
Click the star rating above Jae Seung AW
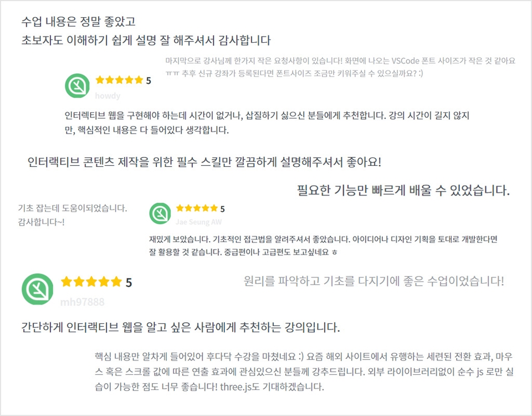pos(197,208)
